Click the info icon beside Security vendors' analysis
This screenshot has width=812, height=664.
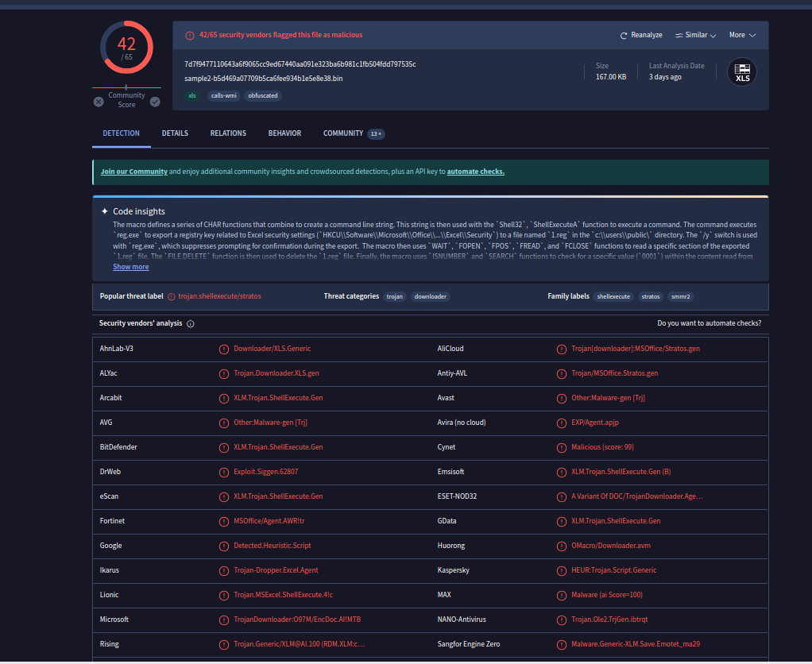(191, 324)
